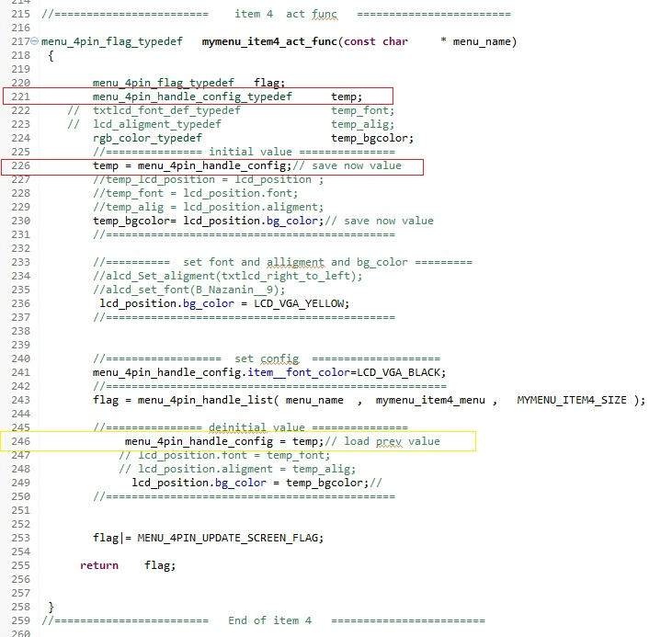Image resolution: width=672 pixels, height=637 pixels.
Task: Click line number 221 in the gutter
Action: pos(21,97)
